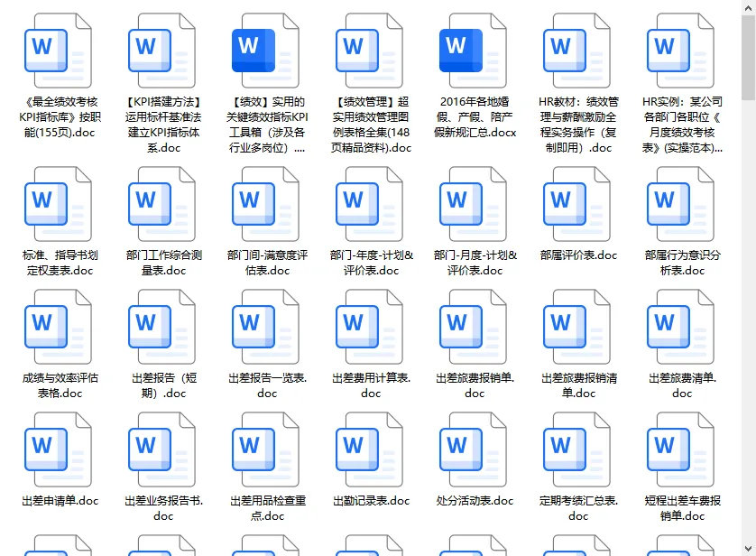Select the 部门间-满意度评估表.doc icon
This screenshot has width=756, height=556.
click(265, 204)
